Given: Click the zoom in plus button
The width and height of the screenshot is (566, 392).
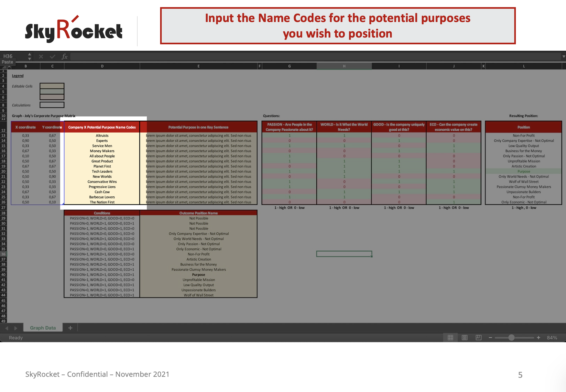Looking at the screenshot, I should pyautogui.click(x=539, y=338).
